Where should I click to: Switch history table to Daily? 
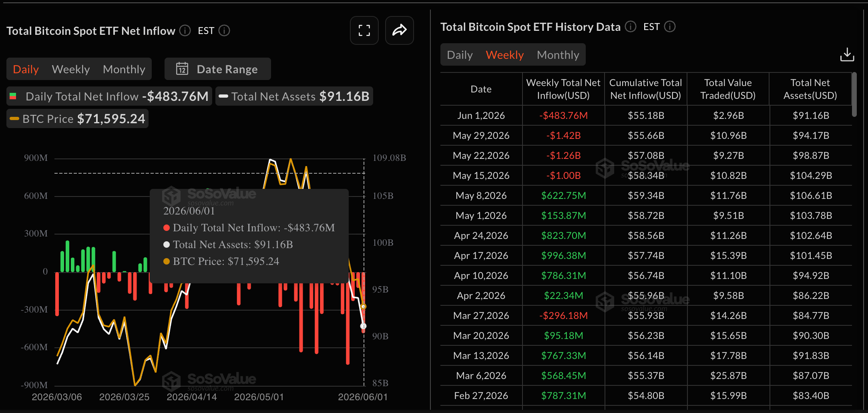point(460,55)
